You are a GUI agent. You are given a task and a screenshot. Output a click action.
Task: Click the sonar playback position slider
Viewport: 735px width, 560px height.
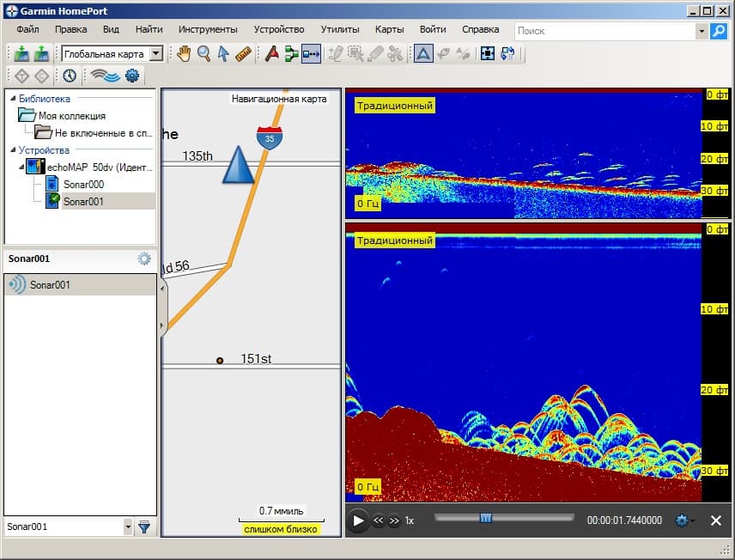click(504, 518)
